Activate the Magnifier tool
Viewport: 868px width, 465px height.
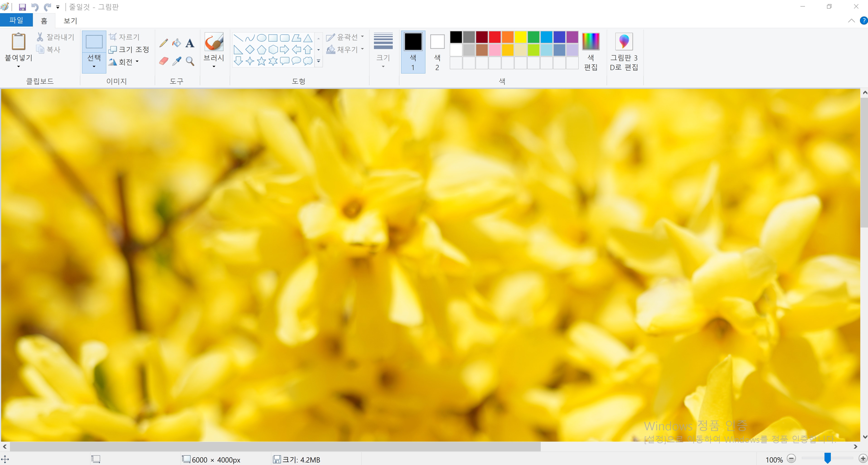(x=190, y=61)
